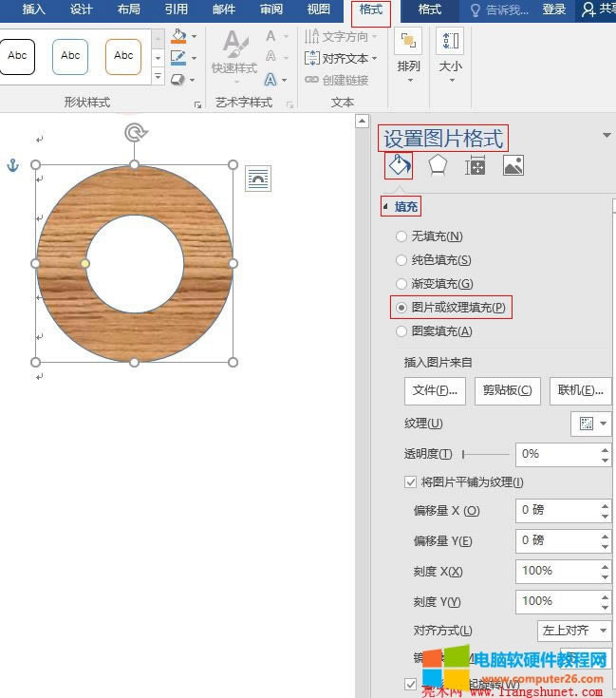Click the 文件(F)... button
This screenshot has height=698, width=616.
pos(435,390)
